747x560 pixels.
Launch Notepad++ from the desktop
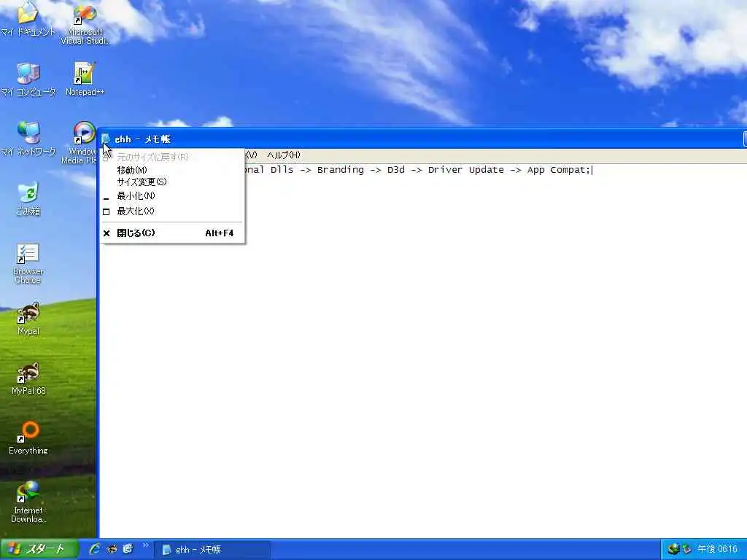click(85, 79)
